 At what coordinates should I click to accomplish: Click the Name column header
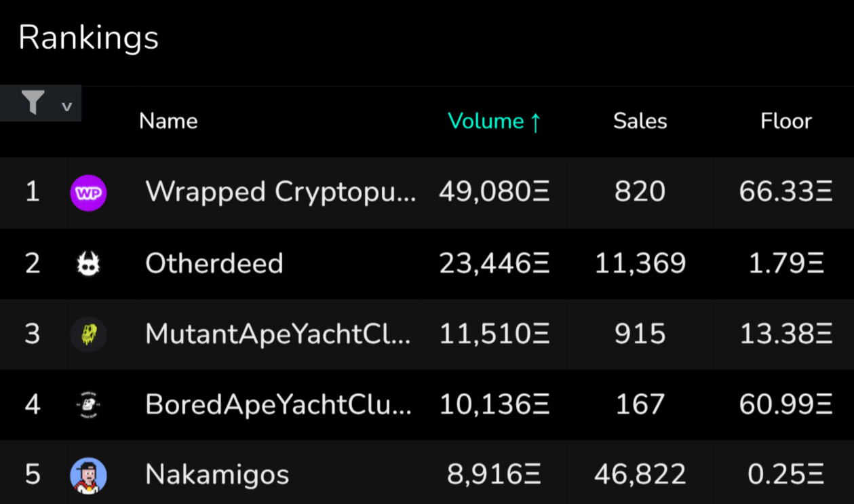(168, 121)
